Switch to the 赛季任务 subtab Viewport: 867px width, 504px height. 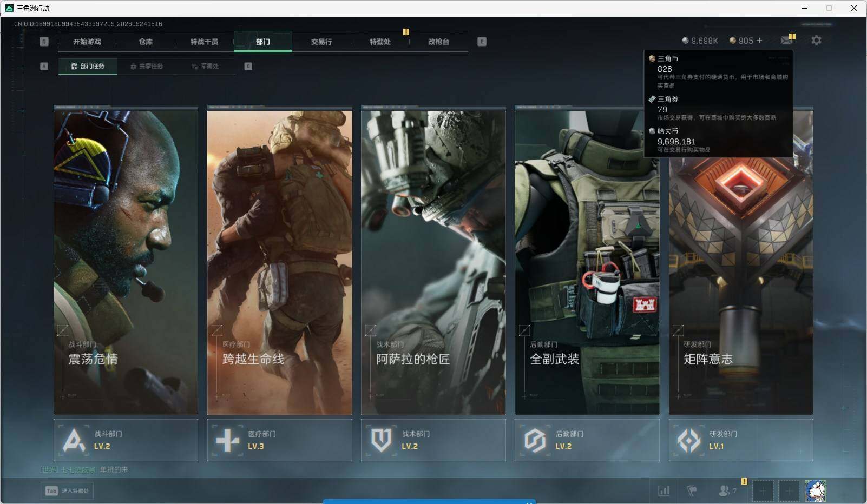click(x=146, y=66)
